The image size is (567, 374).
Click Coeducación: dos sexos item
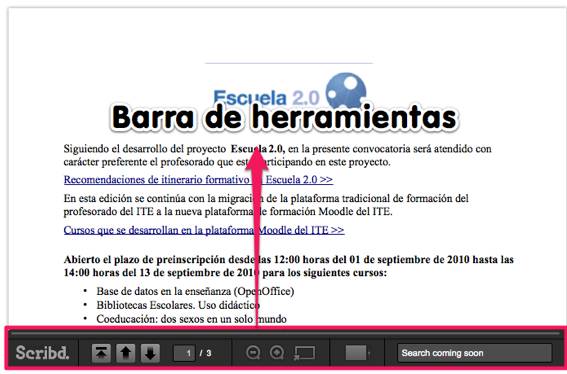coord(191,319)
